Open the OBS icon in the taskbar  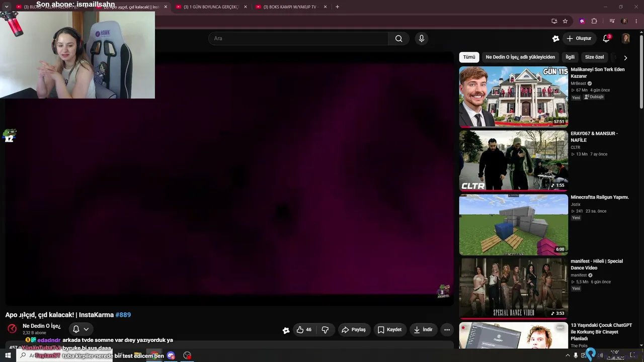tap(187, 355)
